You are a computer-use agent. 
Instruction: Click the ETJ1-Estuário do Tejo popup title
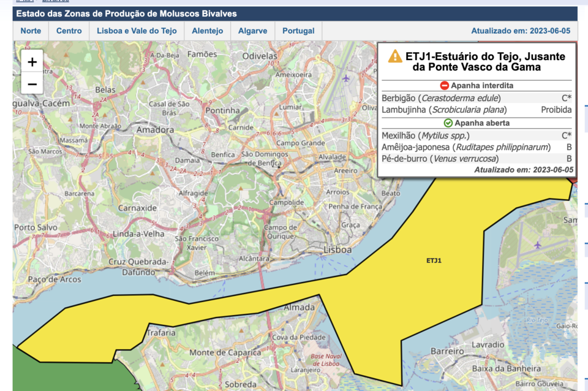(477, 61)
